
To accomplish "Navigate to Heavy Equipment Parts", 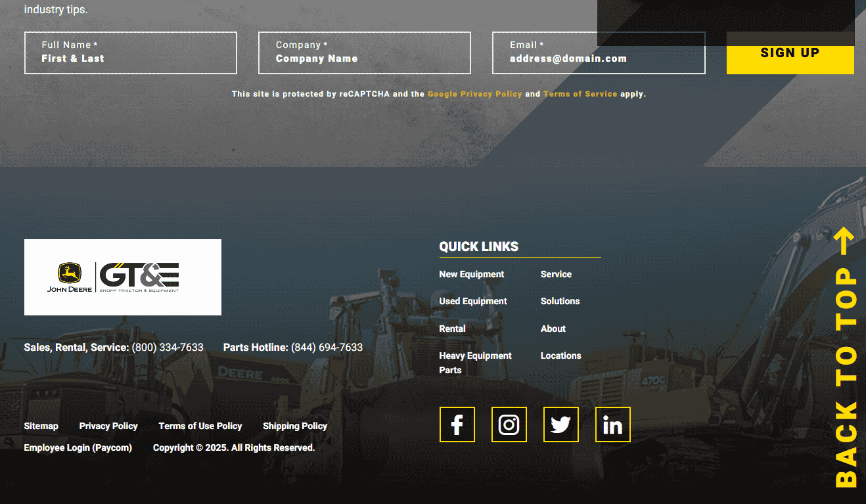I will 475,363.
